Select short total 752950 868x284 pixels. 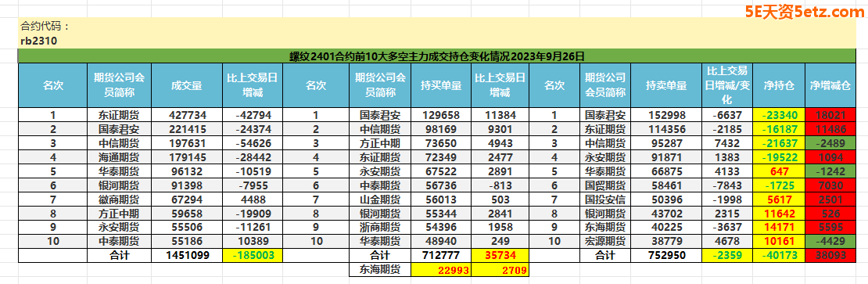[666, 255]
